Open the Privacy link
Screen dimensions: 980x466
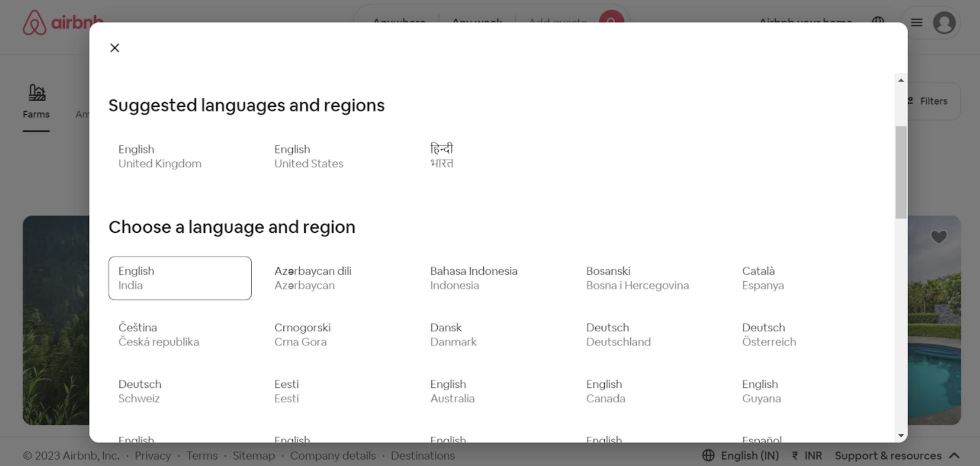click(x=153, y=455)
